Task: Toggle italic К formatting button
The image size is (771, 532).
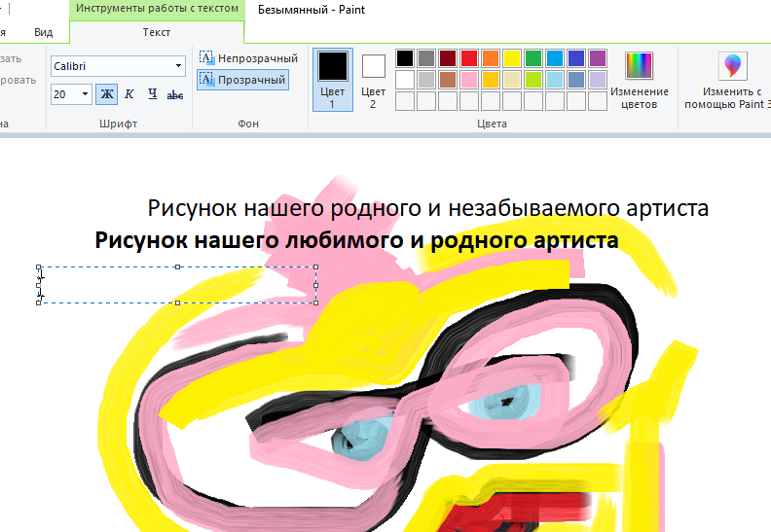Action: pos(129,94)
